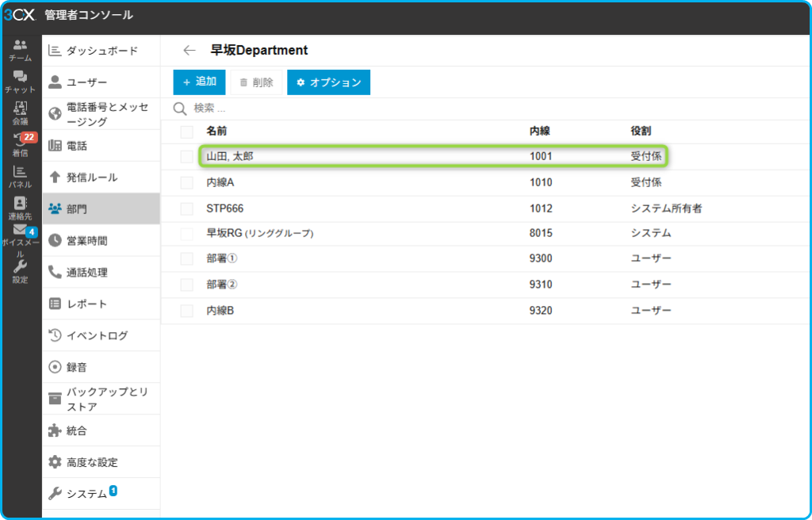Select ダッシュボード in the sidebar menu

pyautogui.click(x=101, y=51)
